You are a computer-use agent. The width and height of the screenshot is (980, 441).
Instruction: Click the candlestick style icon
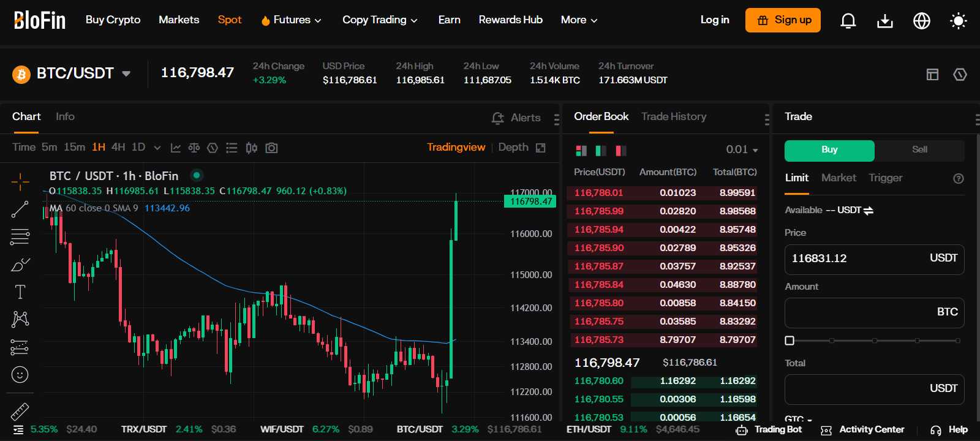251,148
